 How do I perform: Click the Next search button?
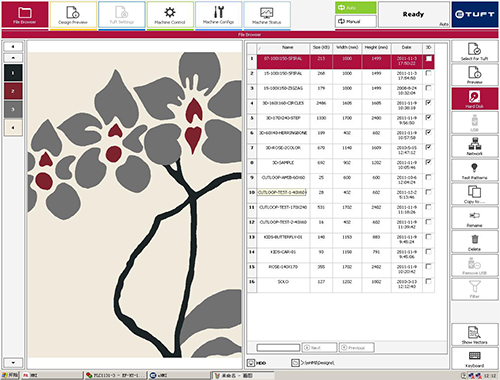pyautogui.click(x=319, y=348)
